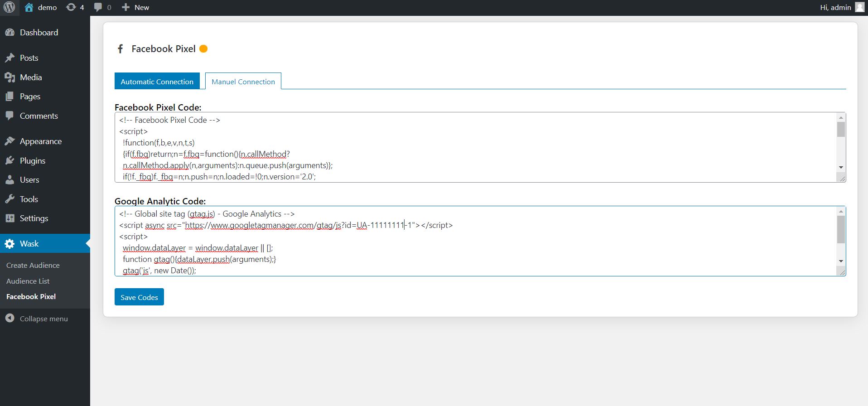Click the Posts pin icon
Viewport: 868px width, 406px height.
(x=10, y=58)
